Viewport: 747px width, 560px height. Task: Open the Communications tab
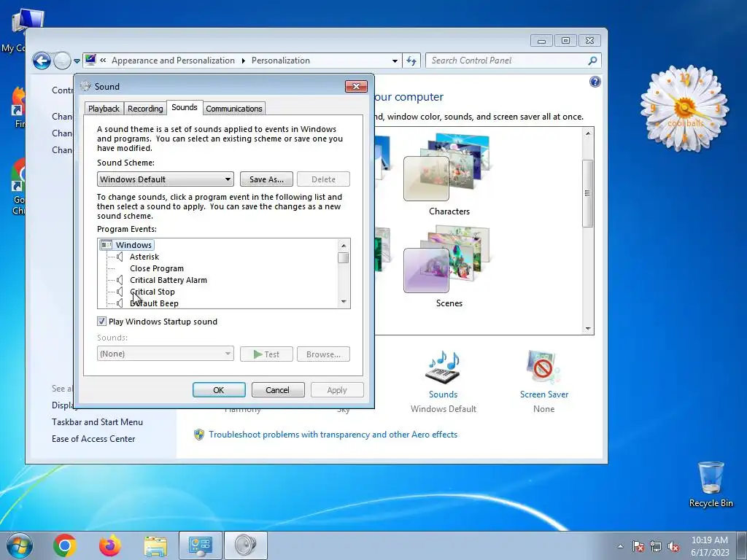pyautogui.click(x=234, y=109)
